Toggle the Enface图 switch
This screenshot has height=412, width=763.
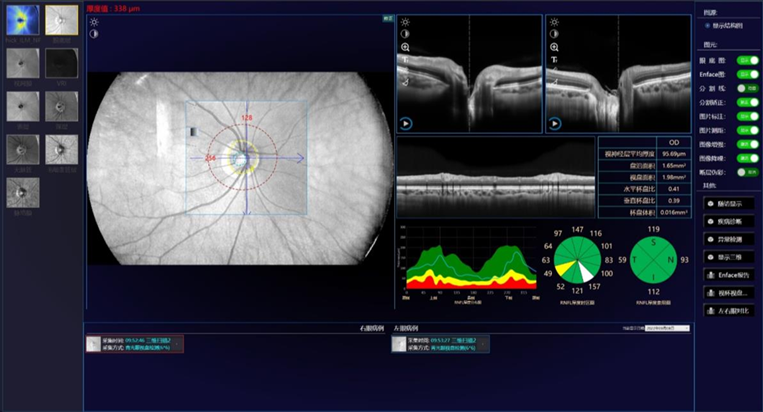(744, 74)
